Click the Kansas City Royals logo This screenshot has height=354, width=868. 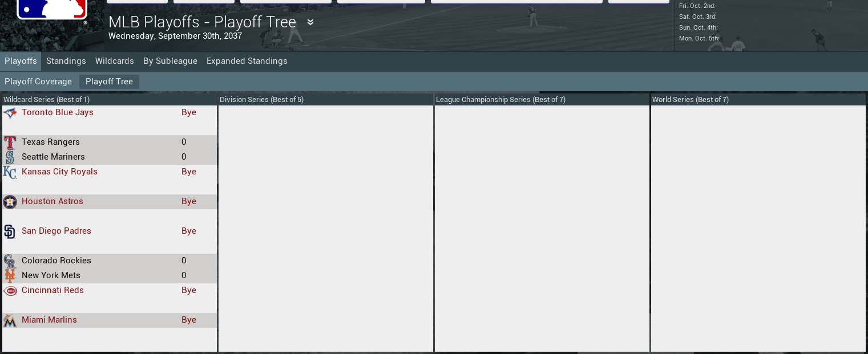[10, 172]
